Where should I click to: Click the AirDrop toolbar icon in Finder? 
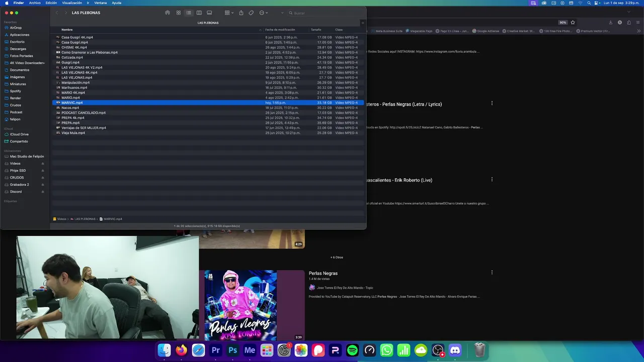pos(168,13)
